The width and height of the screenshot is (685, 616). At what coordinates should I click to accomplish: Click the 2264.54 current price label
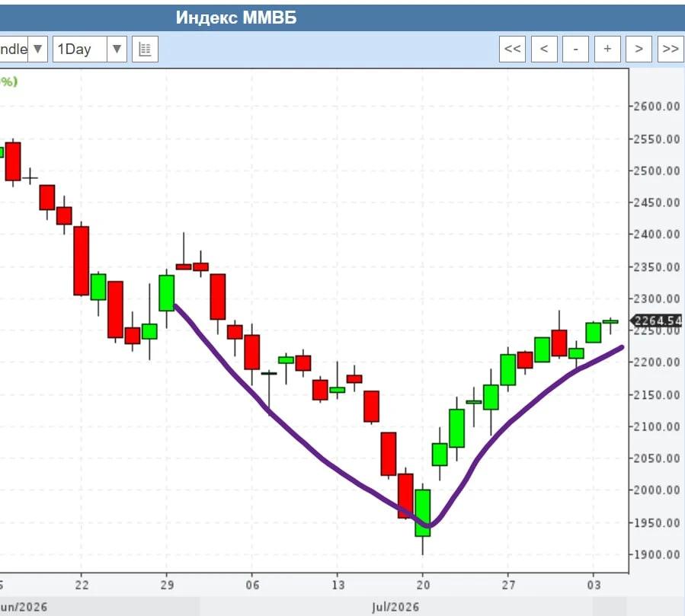[657, 321]
